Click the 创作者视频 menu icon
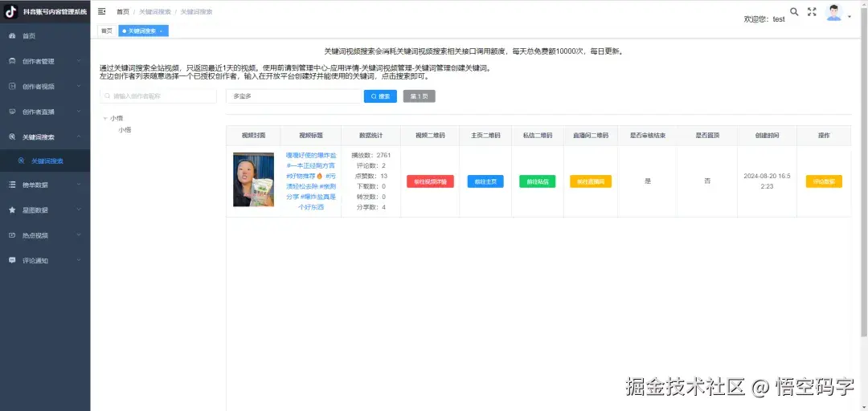868x411 pixels. [x=12, y=86]
